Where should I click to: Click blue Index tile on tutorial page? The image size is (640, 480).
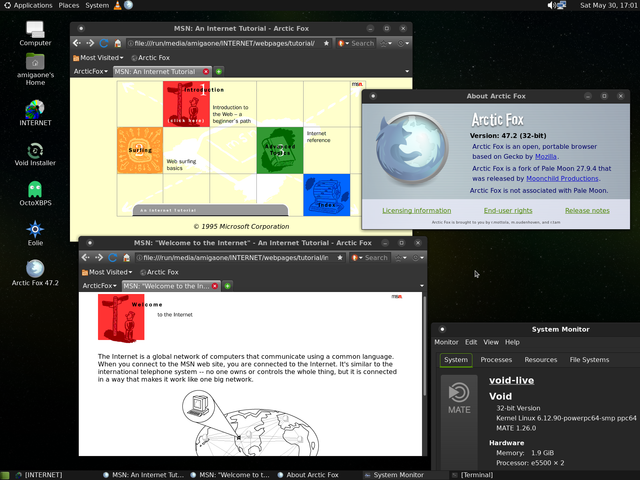coord(327,195)
